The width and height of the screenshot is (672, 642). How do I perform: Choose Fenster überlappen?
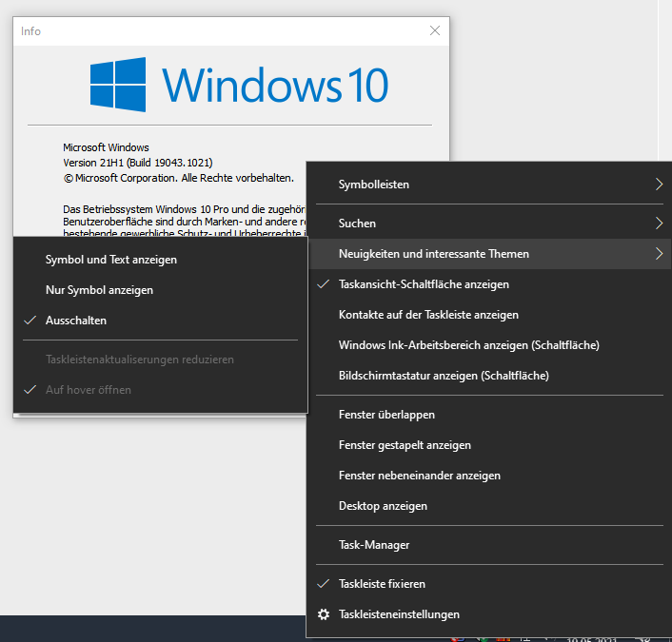[x=489, y=415]
